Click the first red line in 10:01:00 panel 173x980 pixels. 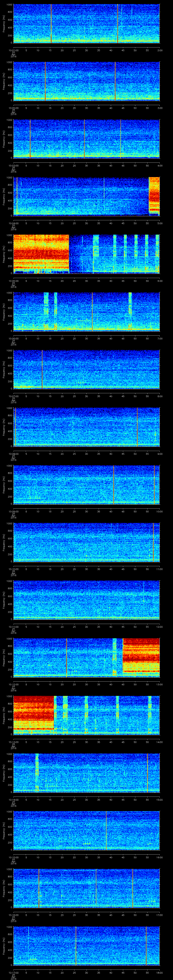(x=51, y=24)
